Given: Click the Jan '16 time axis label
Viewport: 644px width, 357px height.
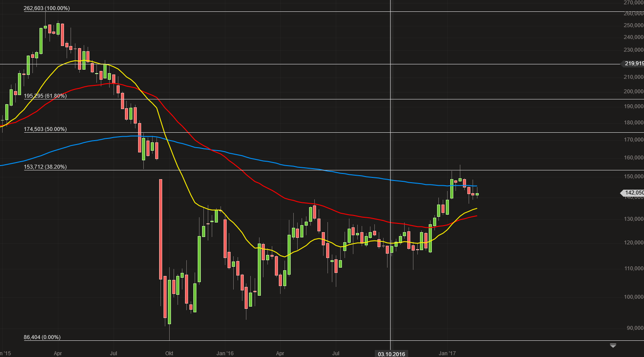Looking at the screenshot, I should click(225, 353).
